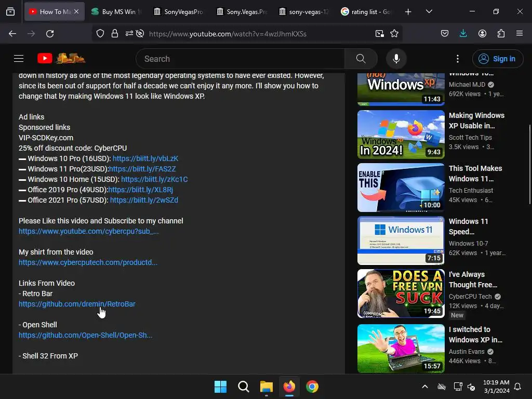Switch to the sony-vegas-12 tab
The width and height of the screenshot is (532, 399).
tap(304, 11)
